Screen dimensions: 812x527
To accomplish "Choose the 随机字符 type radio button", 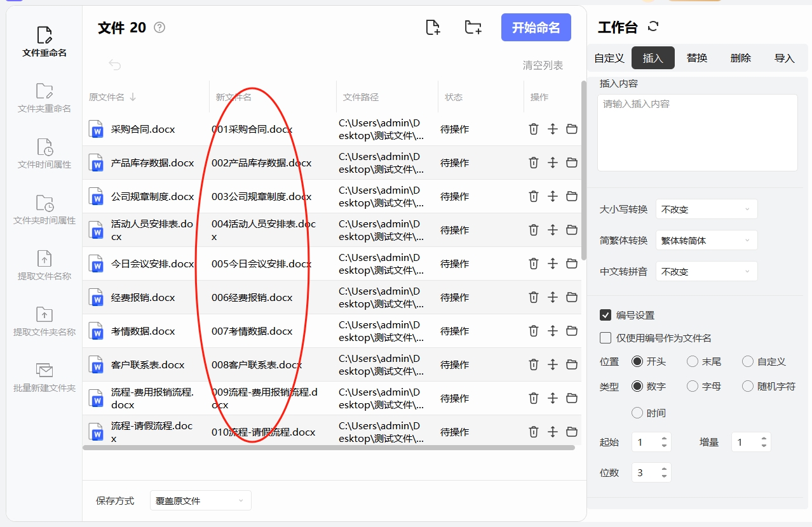I will pyautogui.click(x=747, y=386).
